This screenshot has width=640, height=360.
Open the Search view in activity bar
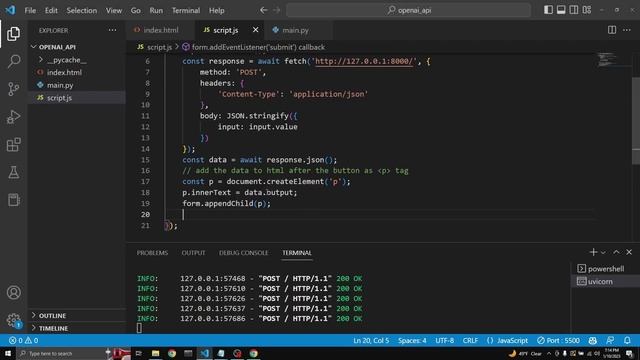tap(13, 61)
